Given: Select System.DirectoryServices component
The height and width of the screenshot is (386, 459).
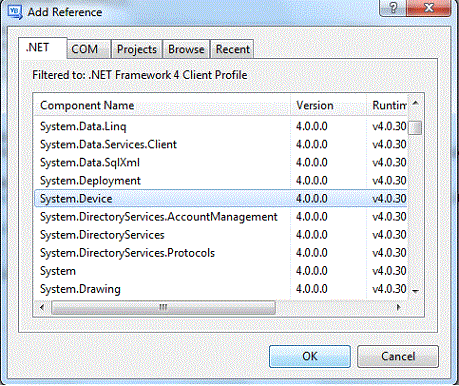Looking at the screenshot, I should 220,235.
